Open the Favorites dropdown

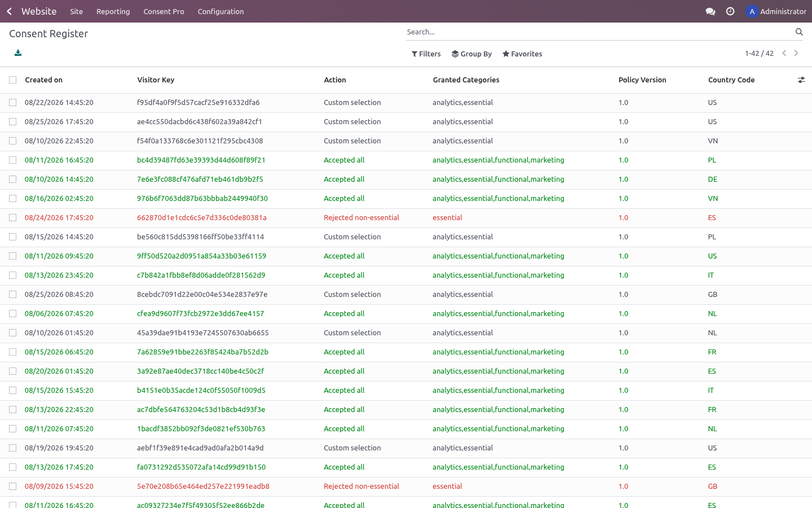[x=522, y=54]
